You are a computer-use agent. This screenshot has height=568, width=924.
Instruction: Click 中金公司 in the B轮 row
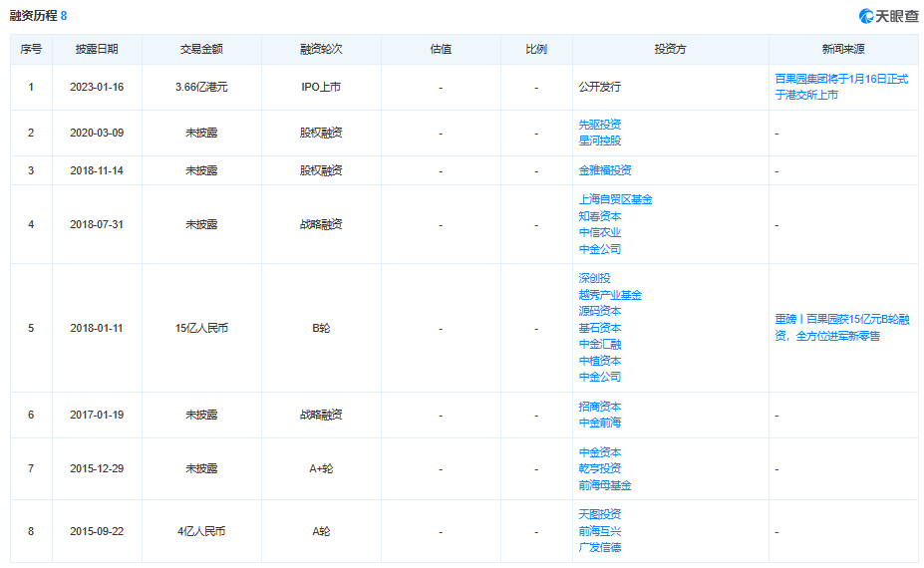coord(599,376)
